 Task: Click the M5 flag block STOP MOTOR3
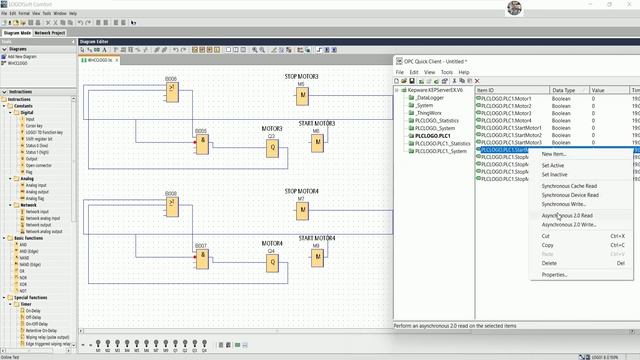tap(302, 96)
